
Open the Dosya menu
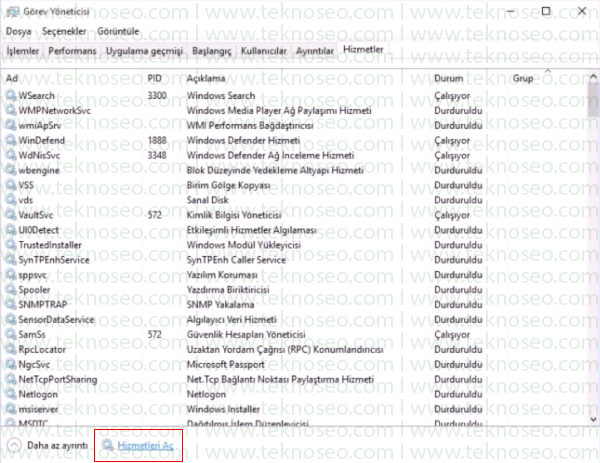point(18,31)
